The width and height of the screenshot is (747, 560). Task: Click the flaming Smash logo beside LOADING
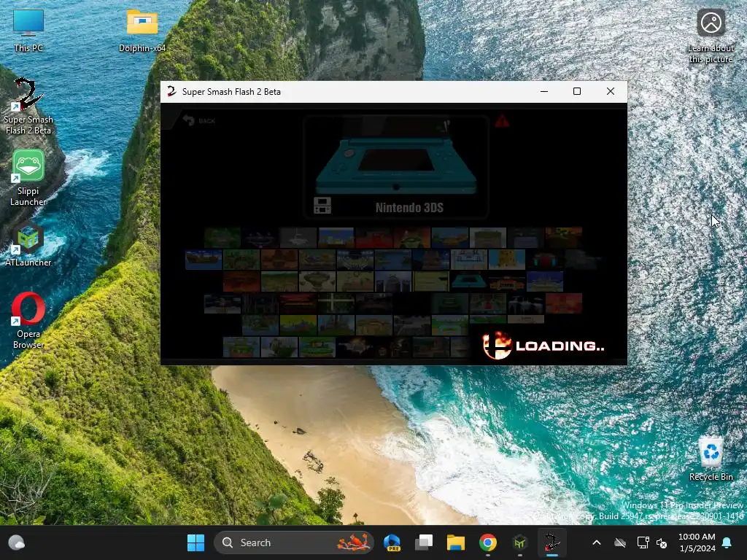[x=496, y=345]
